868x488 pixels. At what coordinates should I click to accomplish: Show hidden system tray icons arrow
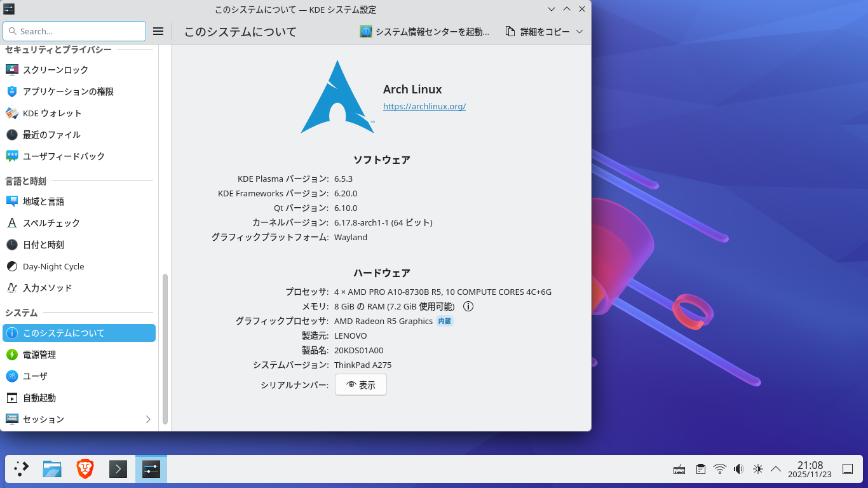[x=775, y=469]
